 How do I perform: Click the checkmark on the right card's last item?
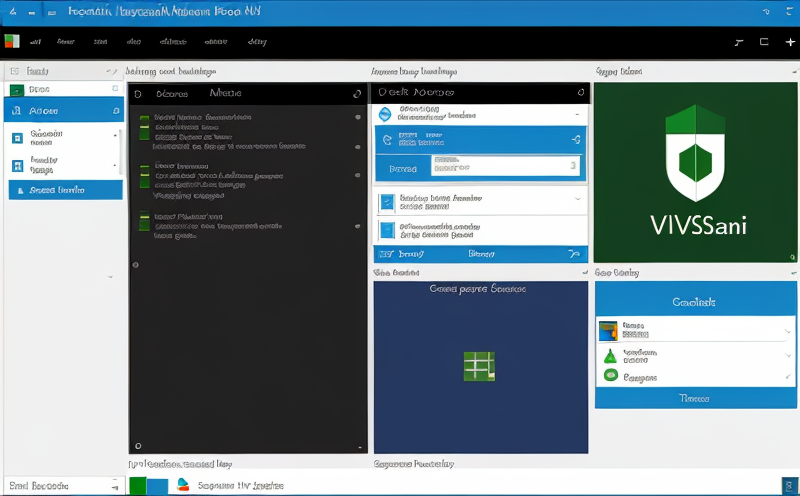(788, 377)
